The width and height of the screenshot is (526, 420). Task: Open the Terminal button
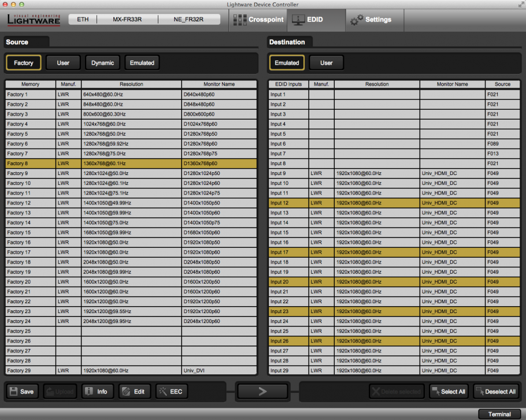click(499, 414)
